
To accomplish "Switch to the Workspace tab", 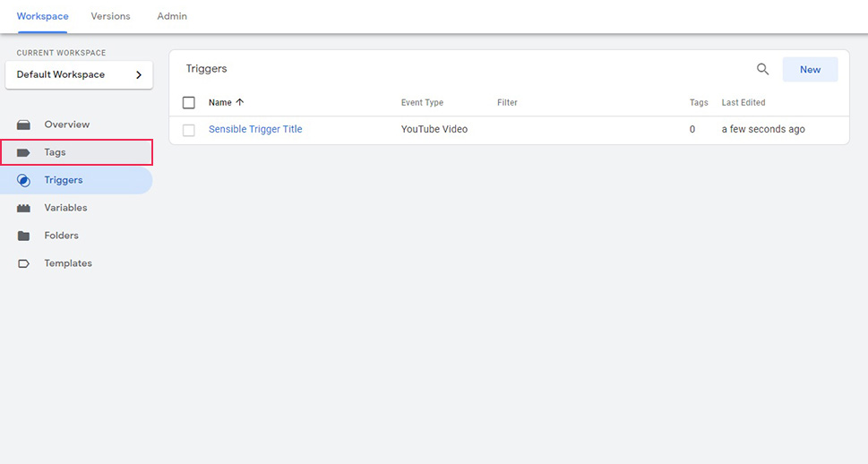I will pos(43,16).
